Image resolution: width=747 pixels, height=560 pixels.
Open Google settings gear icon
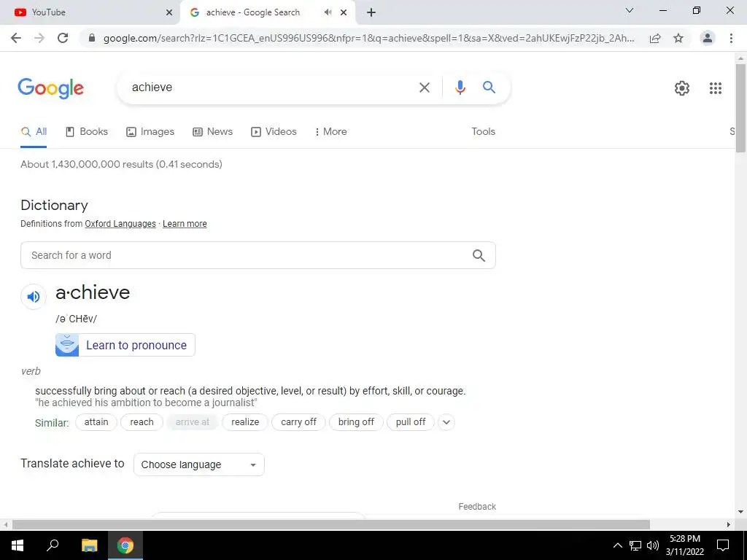pyautogui.click(x=682, y=88)
